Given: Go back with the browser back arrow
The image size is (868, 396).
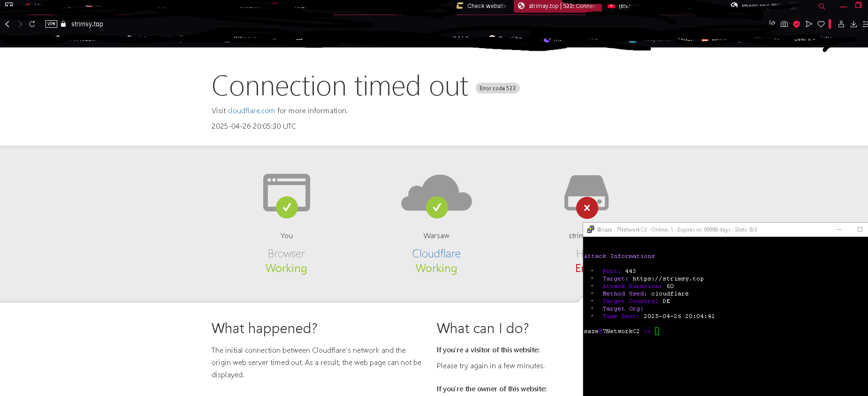Looking at the screenshot, I should click(7, 24).
